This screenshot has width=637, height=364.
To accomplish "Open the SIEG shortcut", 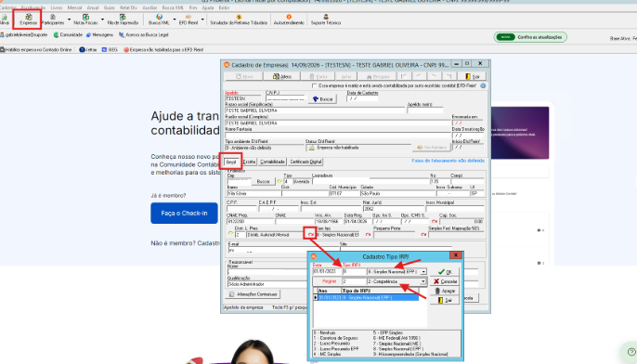I will pyautogui.click(x=110, y=49).
